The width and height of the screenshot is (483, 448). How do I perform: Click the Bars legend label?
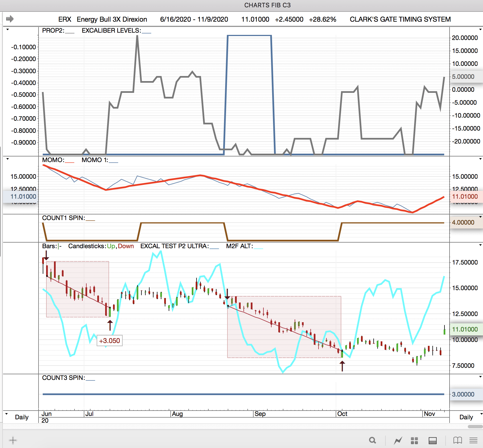click(x=49, y=246)
